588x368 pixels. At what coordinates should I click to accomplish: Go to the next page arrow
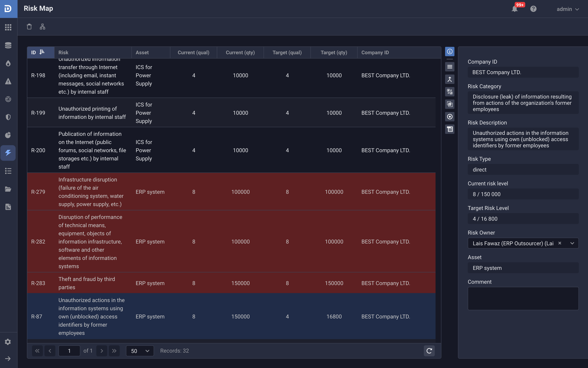(x=102, y=351)
